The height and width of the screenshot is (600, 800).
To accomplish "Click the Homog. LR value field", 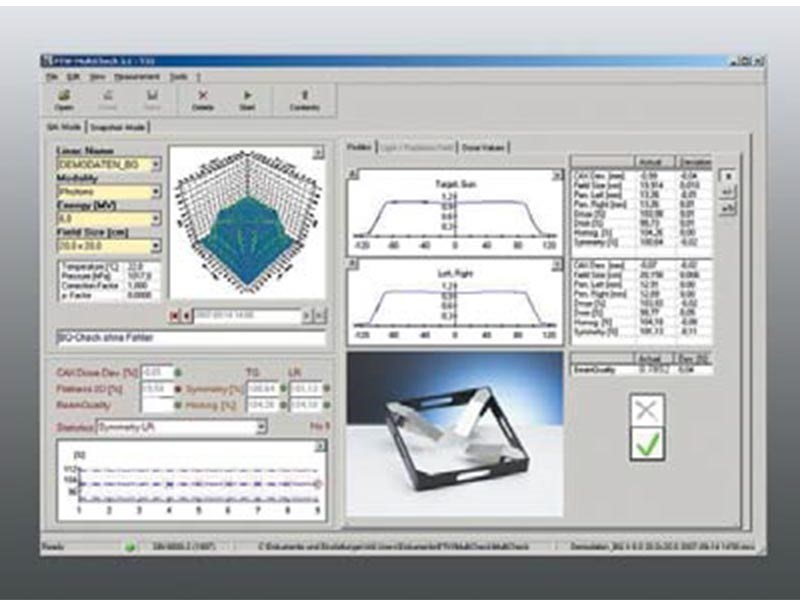I will [x=306, y=405].
